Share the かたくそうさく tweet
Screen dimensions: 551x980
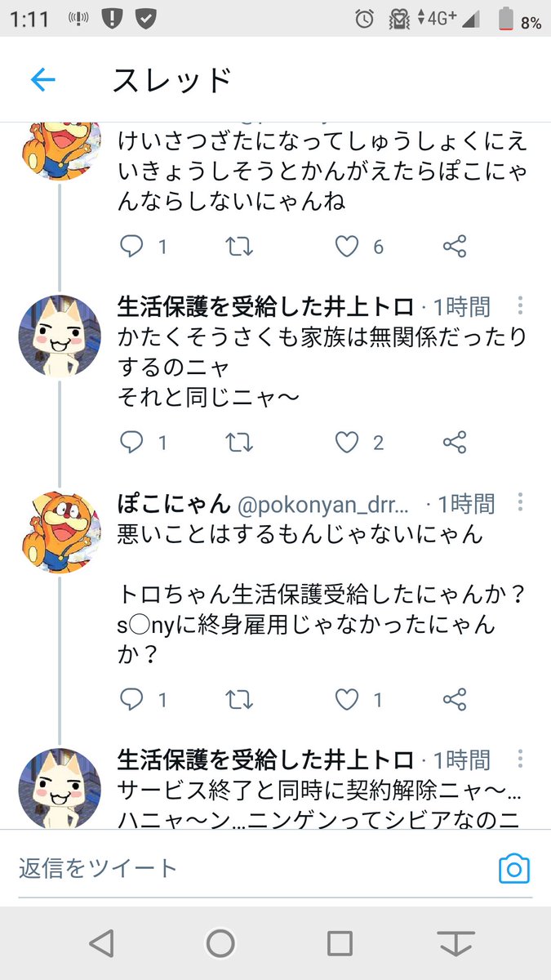pyautogui.click(x=454, y=443)
